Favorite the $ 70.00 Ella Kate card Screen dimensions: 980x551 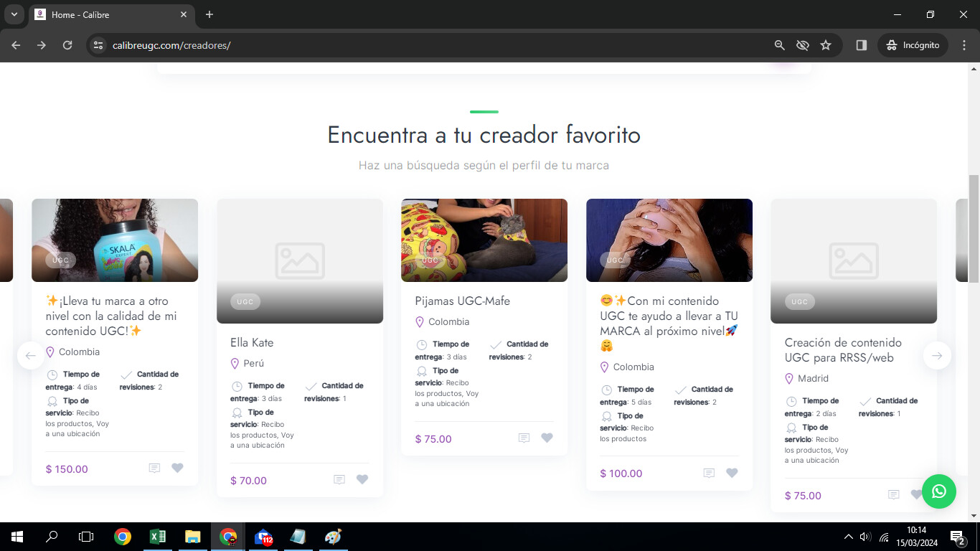[x=362, y=480]
